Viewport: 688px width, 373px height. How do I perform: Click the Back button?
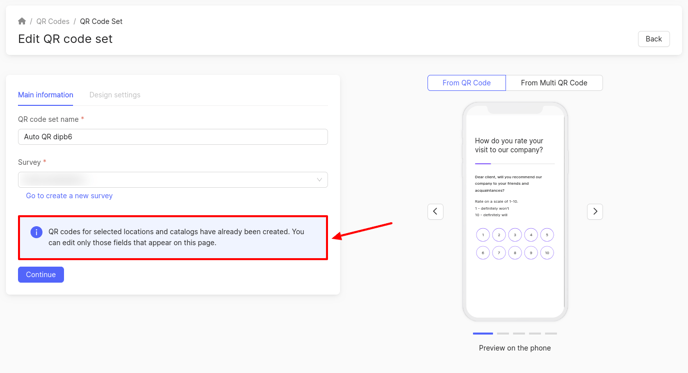[653, 39]
